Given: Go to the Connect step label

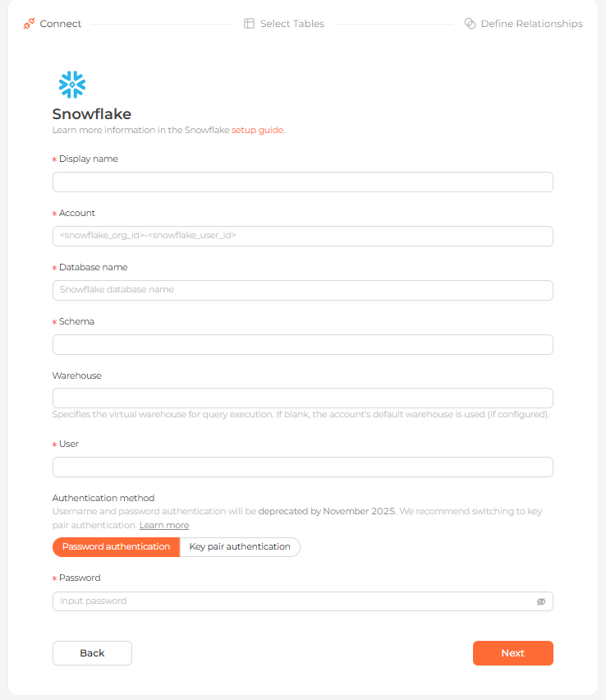Looking at the screenshot, I should (60, 24).
